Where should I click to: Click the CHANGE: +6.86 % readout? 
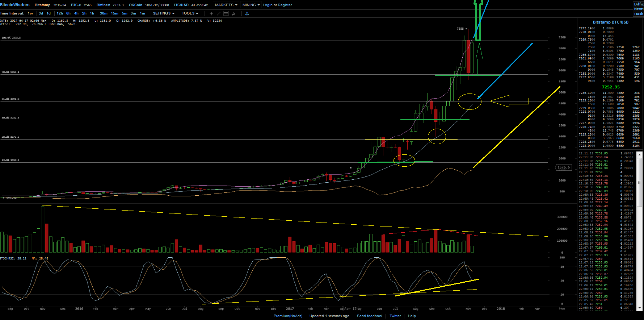[x=152, y=21]
